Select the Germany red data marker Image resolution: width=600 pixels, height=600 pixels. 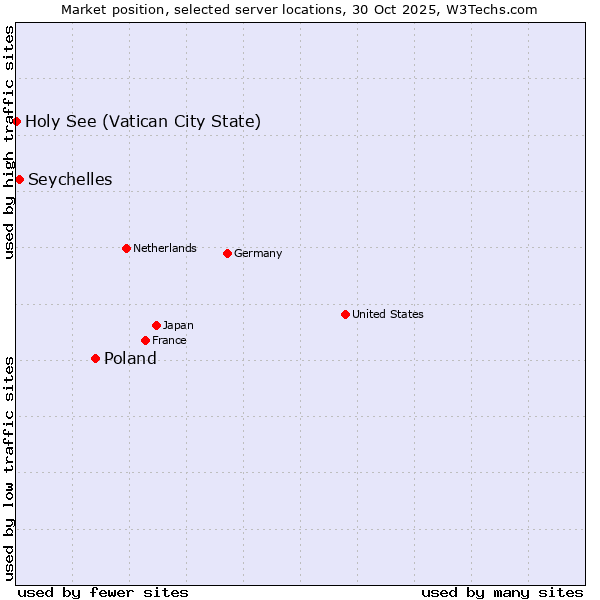[x=227, y=253]
